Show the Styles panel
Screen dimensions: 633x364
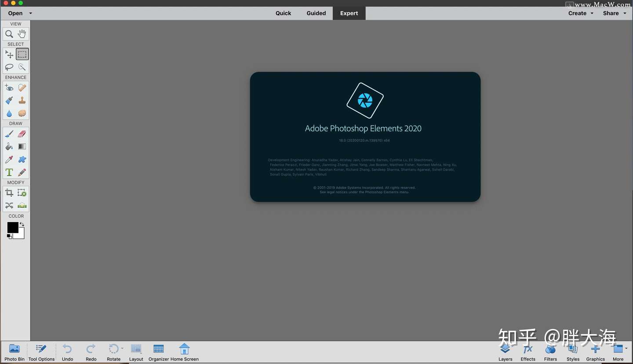coord(573,353)
